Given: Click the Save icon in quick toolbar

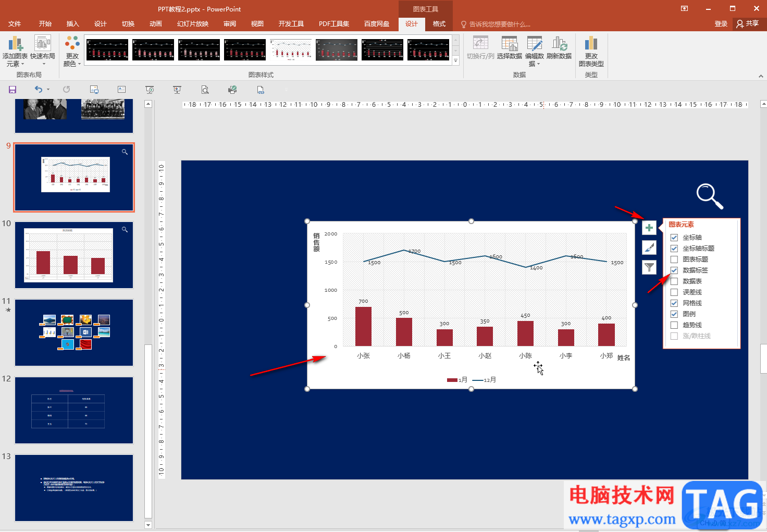Looking at the screenshot, I should pyautogui.click(x=13, y=90).
